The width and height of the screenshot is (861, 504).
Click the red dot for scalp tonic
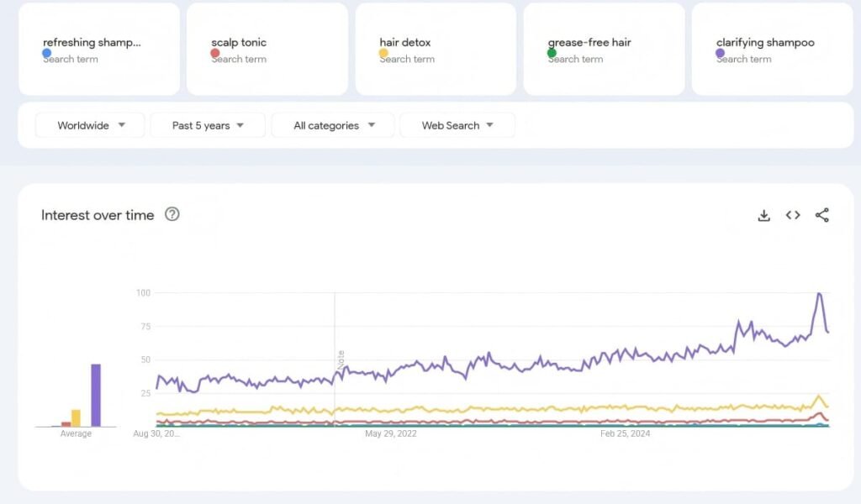[x=215, y=53]
